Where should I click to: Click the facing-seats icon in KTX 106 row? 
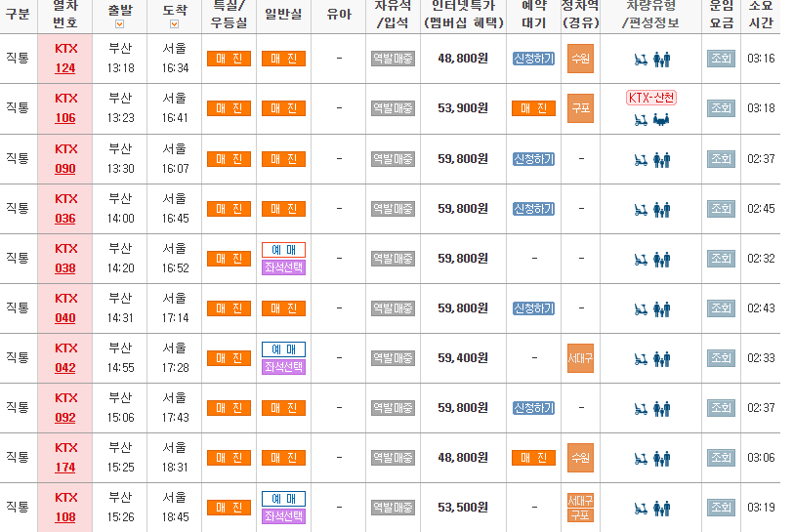pos(661,120)
